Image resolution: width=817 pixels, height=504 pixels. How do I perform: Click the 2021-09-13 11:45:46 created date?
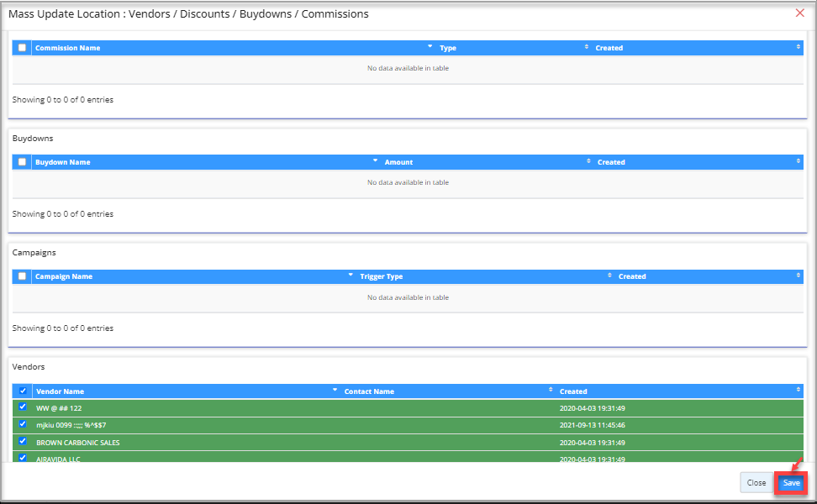point(593,425)
